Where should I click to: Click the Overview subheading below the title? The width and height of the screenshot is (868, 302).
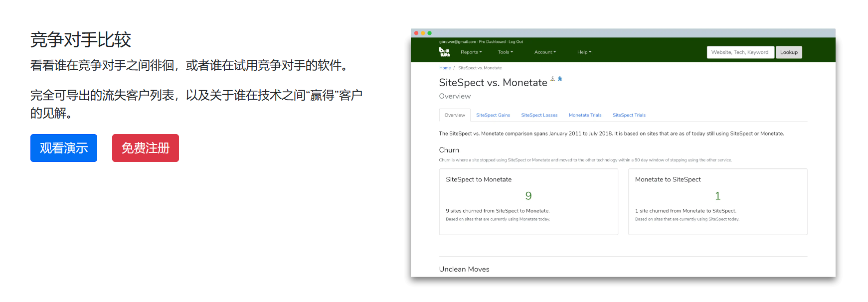tap(455, 96)
